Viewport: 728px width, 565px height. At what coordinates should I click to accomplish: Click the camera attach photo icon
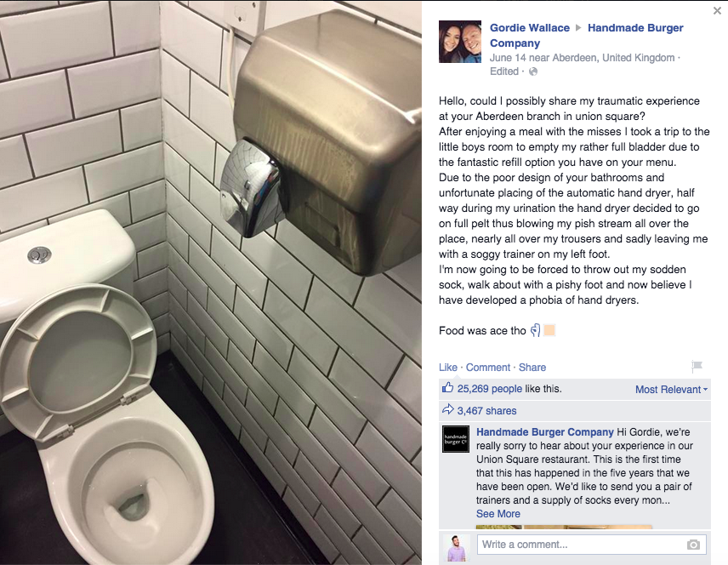[x=693, y=545]
